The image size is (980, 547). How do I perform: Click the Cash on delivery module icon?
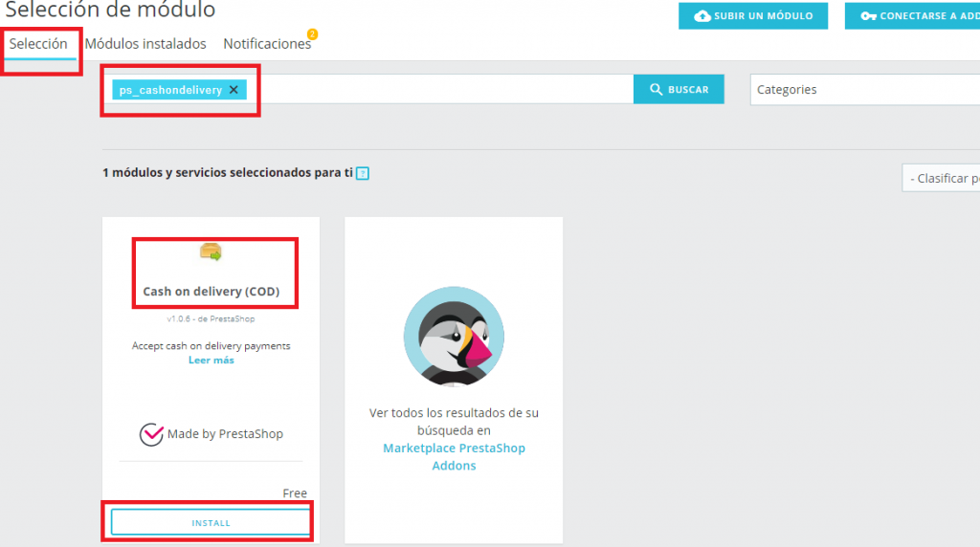211,252
